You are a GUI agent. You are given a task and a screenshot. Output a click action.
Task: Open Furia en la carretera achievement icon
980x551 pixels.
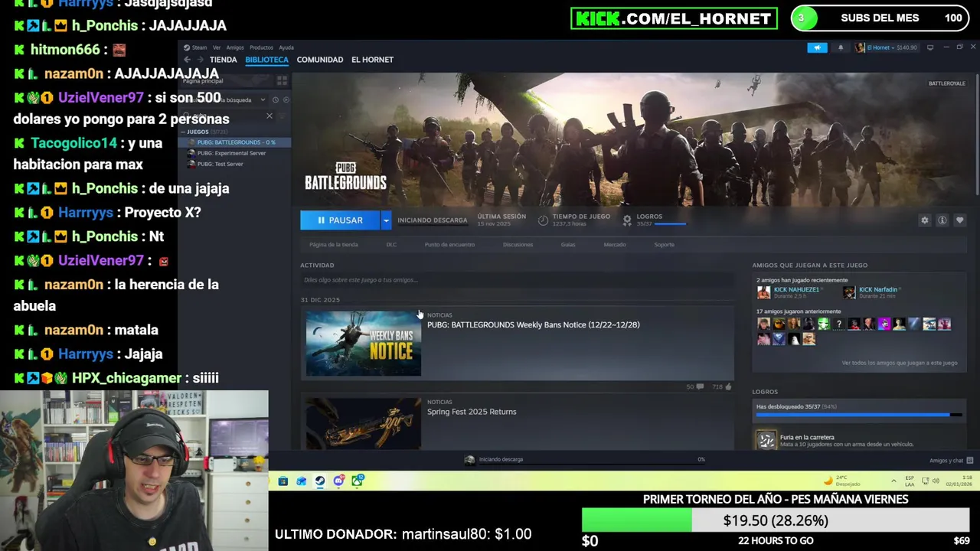coord(766,440)
